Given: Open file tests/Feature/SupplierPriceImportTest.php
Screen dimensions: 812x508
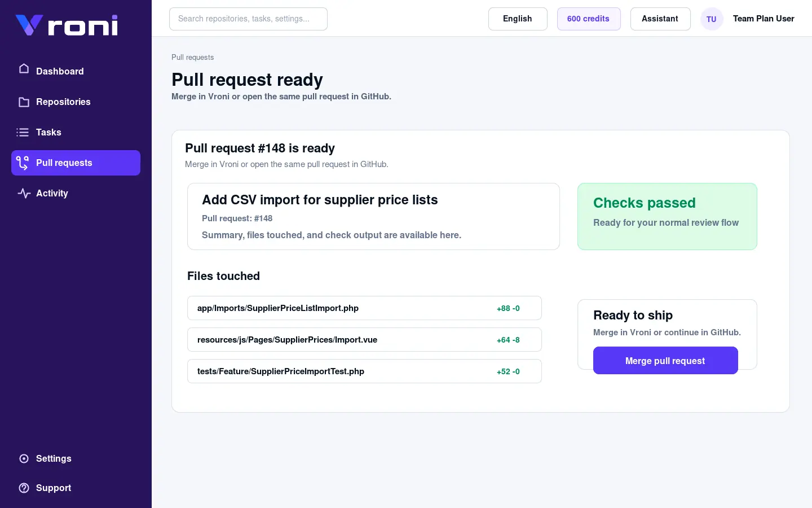Looking at the screenshot, I should tap(364, 371).
